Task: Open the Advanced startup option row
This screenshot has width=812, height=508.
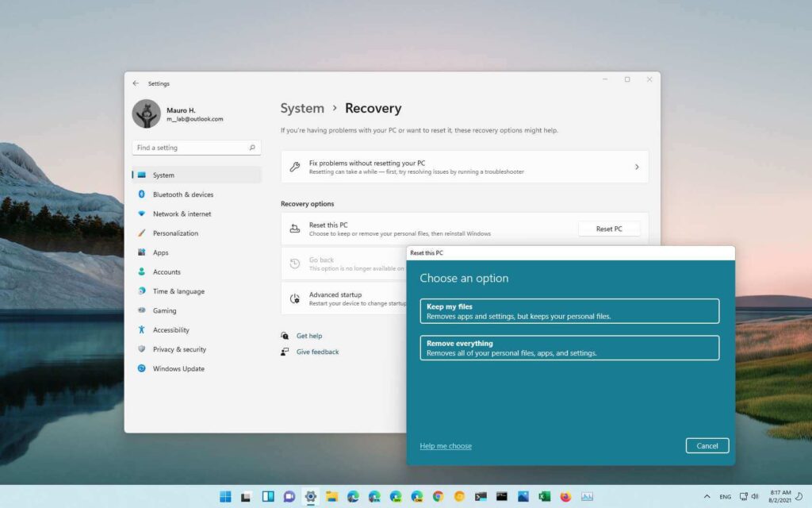Action: coord(344,298)
